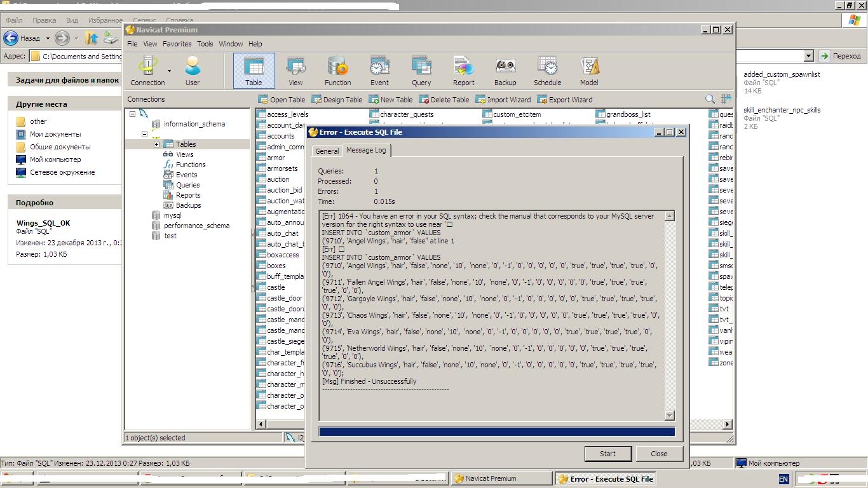Open the Event toolbar icon
The width and height of the screenshot is (868, 488).
point(379,70)
